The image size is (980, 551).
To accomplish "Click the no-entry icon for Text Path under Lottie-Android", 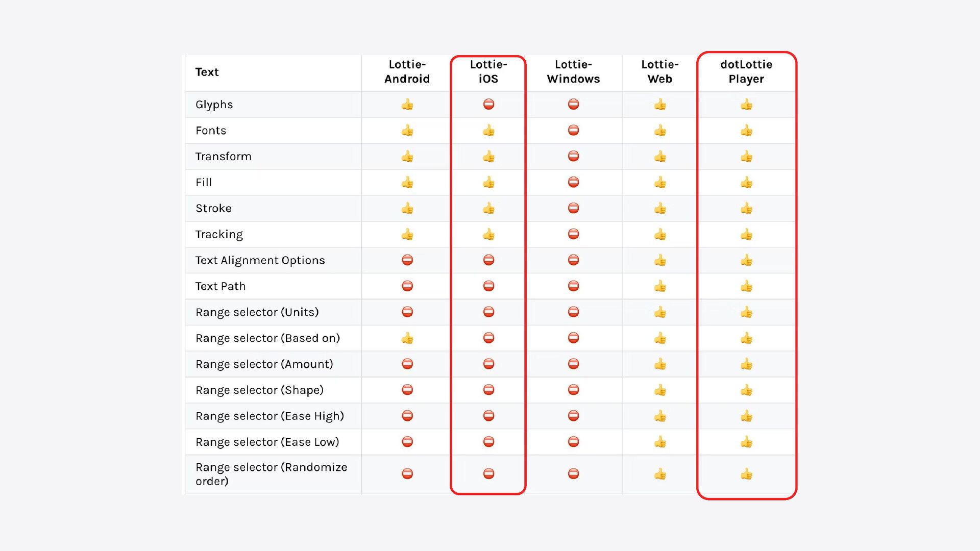I will (407, 286).
